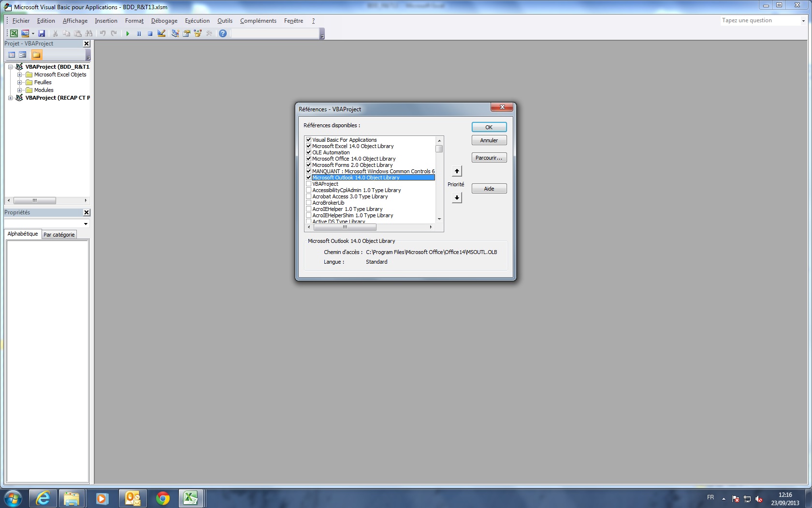Uncheck OLE Automation reference
Viewport: 812px width, 508px height.
click(x=308, y=152)
